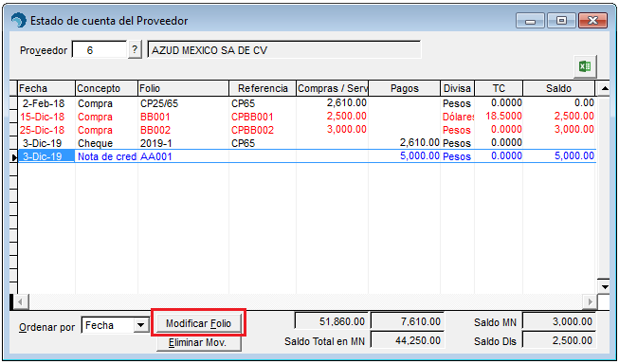
Task: Click the Referencia column header
Action: pos(263,88)
